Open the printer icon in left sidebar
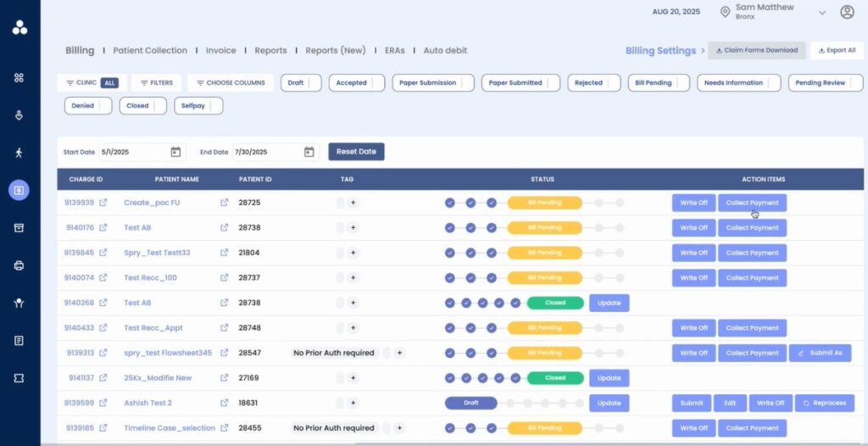 [19, 265]
